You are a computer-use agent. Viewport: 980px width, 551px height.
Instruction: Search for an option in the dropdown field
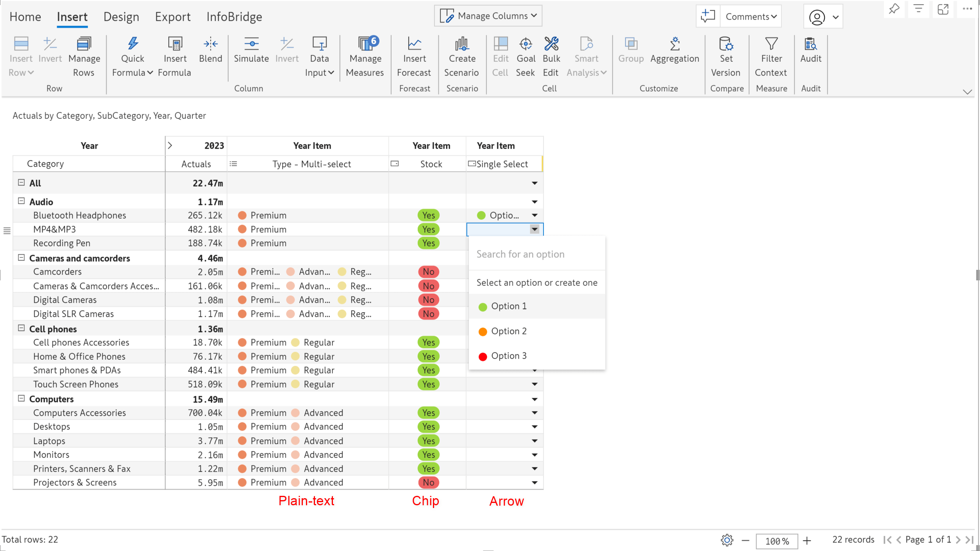point(536,254)
